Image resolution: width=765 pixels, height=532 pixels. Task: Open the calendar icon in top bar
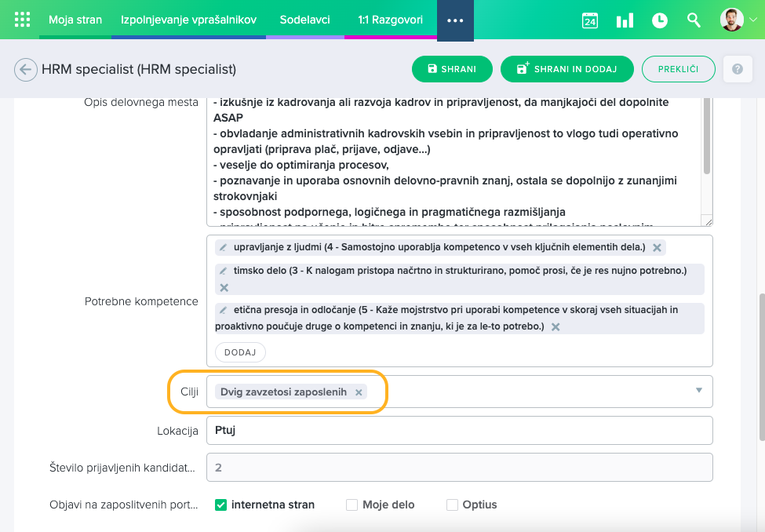click(x=589, y=20)
